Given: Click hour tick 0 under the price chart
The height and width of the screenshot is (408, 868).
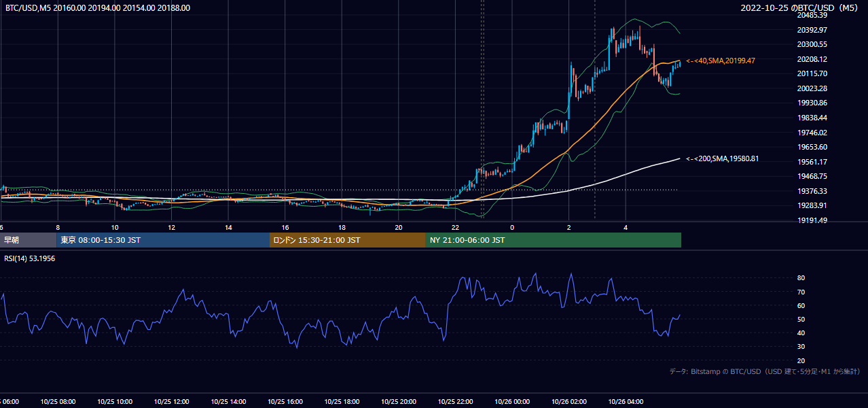Looking at the screenshot, I should click(512, 228).
